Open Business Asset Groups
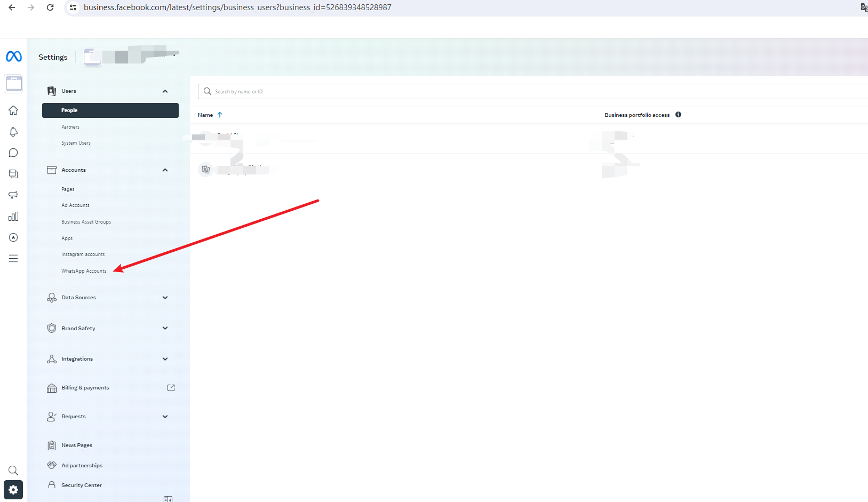The image size is (868, 502). [x=86, y=222]
